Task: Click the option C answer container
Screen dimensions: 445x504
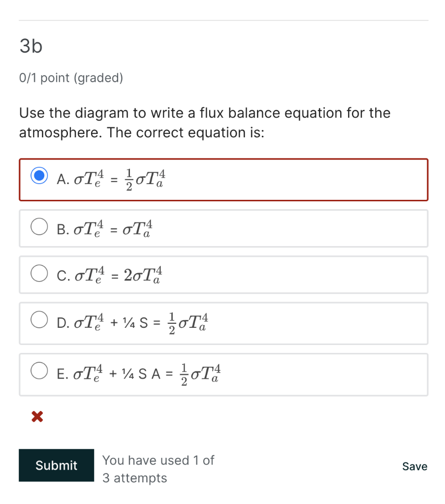Action: [223, 274]
